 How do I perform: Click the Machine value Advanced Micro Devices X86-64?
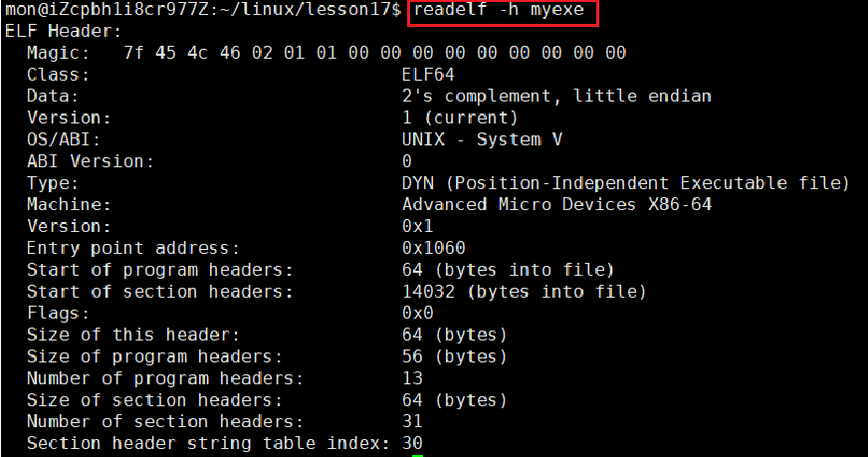coord(556,204)
